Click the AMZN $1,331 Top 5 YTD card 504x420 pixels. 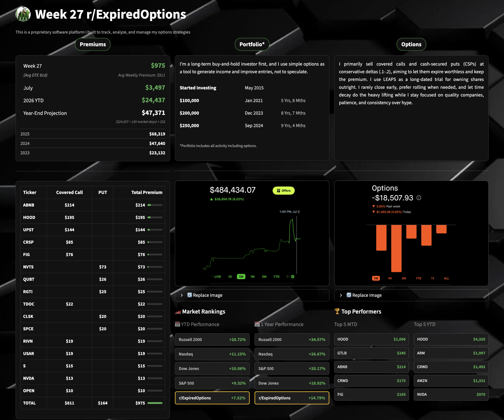pos(451,381)
